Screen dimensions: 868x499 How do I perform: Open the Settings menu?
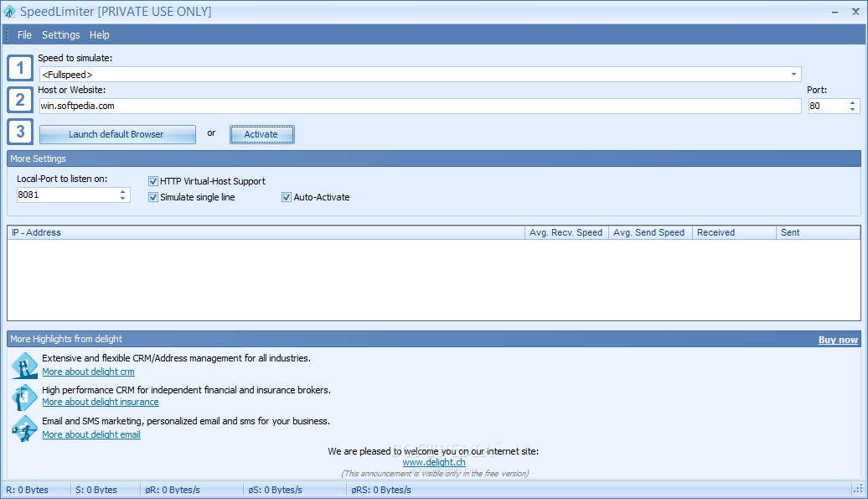tap(61, 35)
